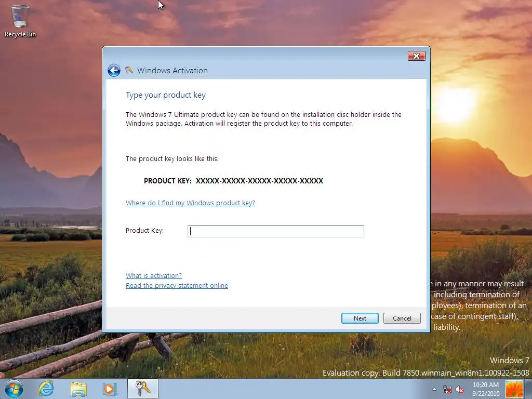Click the Windows Activation taskbar button
The image size is (532, 399).
click(x=143, y=389)
